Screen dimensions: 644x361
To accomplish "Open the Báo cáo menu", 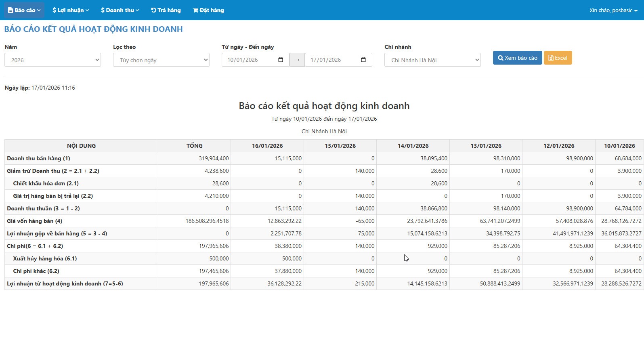I will 24,10.
